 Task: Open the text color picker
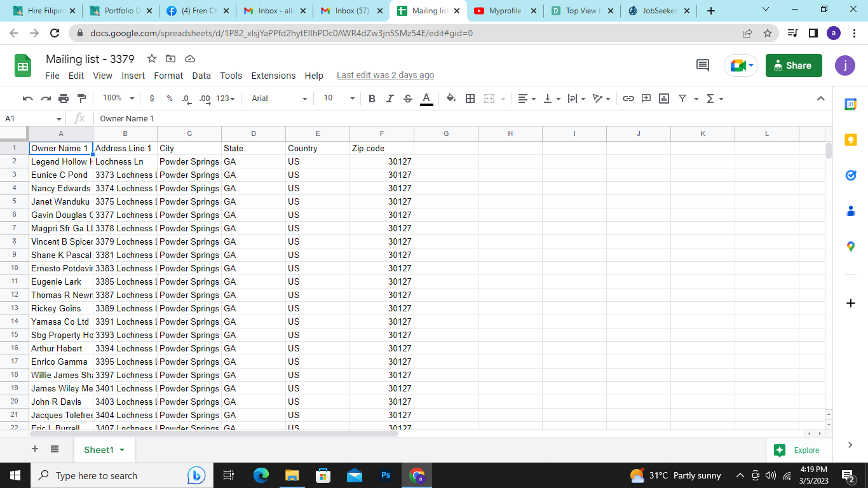[x=426, y=98]
